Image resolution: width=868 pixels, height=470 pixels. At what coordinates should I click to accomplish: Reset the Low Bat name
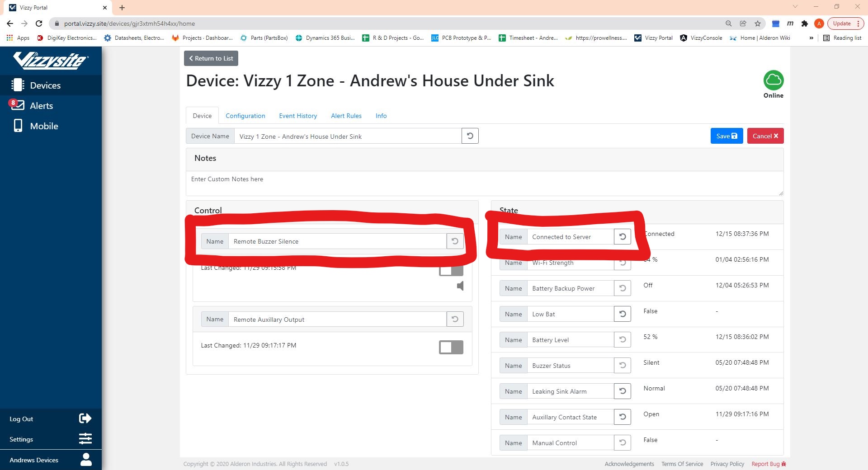(622, 314)
